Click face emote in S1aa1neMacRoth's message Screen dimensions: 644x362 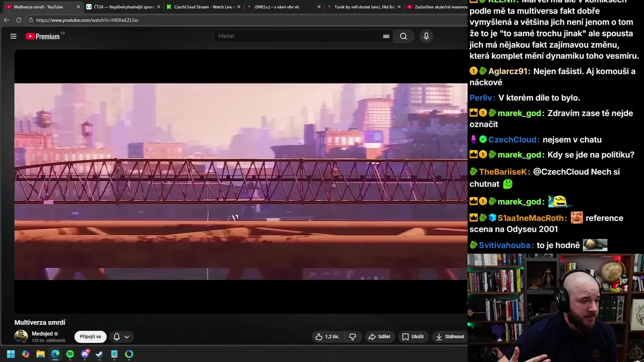click(577, 218)
